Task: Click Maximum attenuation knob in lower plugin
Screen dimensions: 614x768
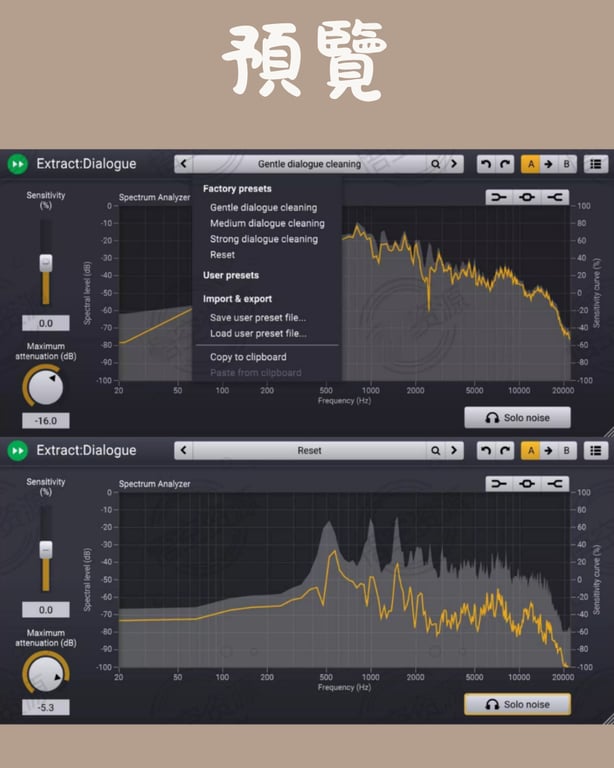Action: click(46, 673)
